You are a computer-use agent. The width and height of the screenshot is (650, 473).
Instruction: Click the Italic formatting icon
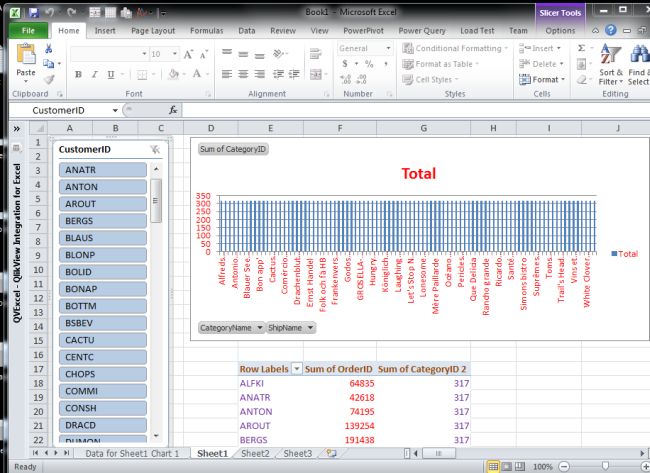coord(94,74)
